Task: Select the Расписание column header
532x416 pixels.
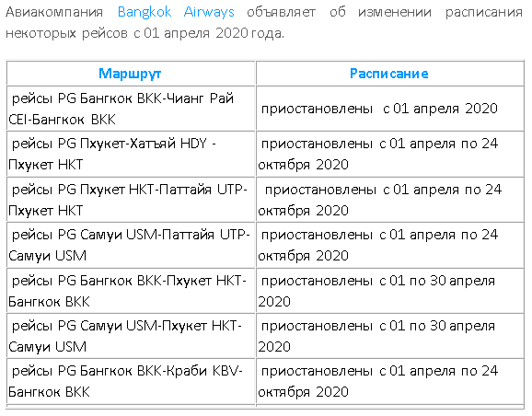Action: pos(389,74)
